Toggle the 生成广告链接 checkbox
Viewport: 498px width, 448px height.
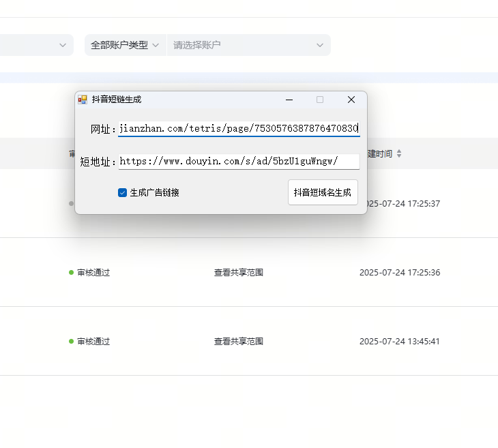pos(122,193)
